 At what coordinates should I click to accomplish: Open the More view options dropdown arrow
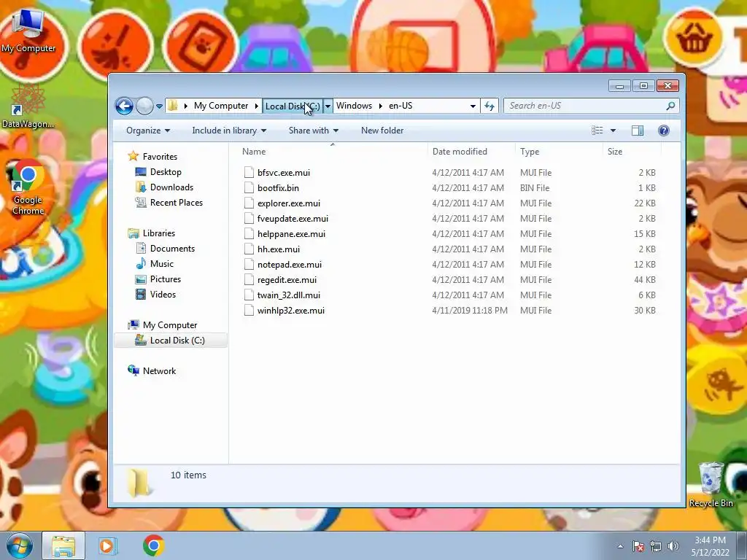[613, 131]
